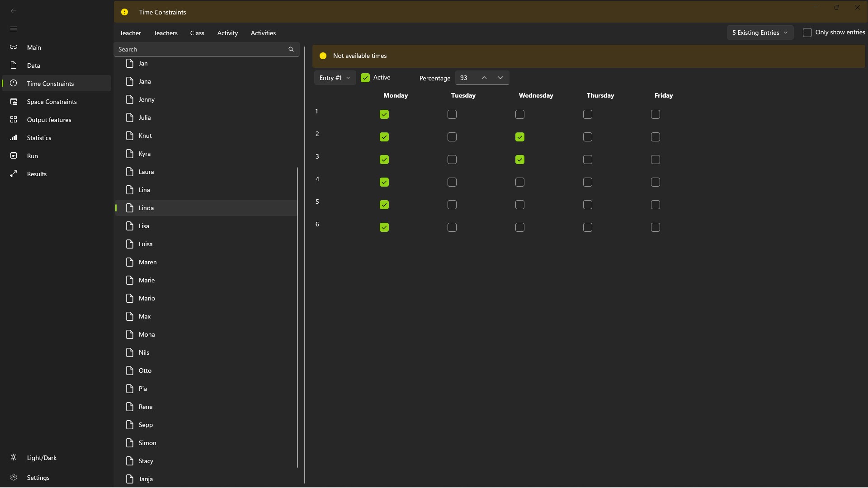
Task: Click the teacher Search input field
Action: point(199,49)
